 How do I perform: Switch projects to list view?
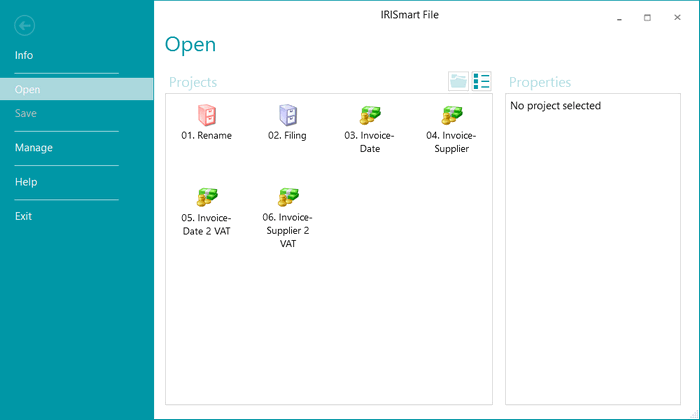click(x=482, y=81)
